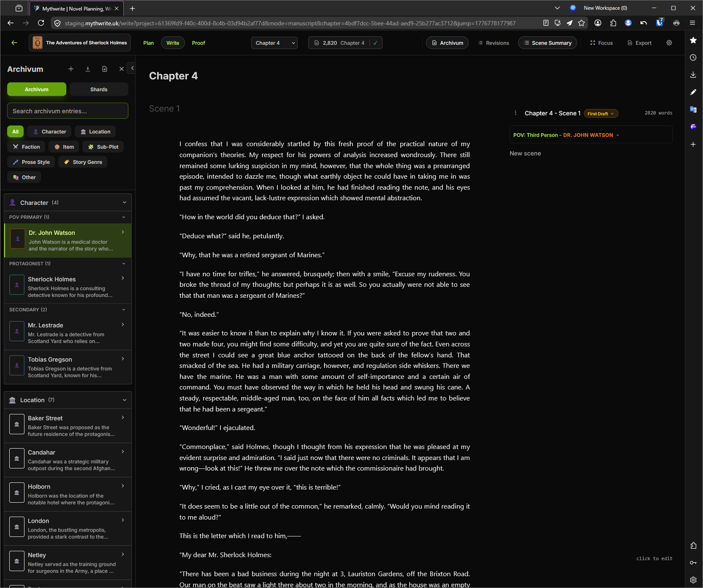Collapse the sidebar with the left chevron
The image size is (703, 588).
pos(132,68)
